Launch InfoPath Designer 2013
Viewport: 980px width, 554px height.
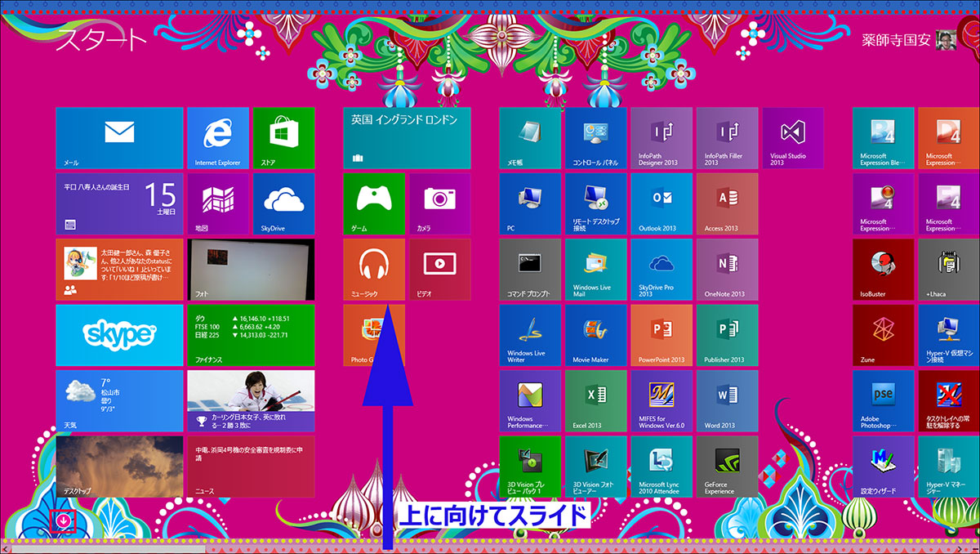(661, 138)
